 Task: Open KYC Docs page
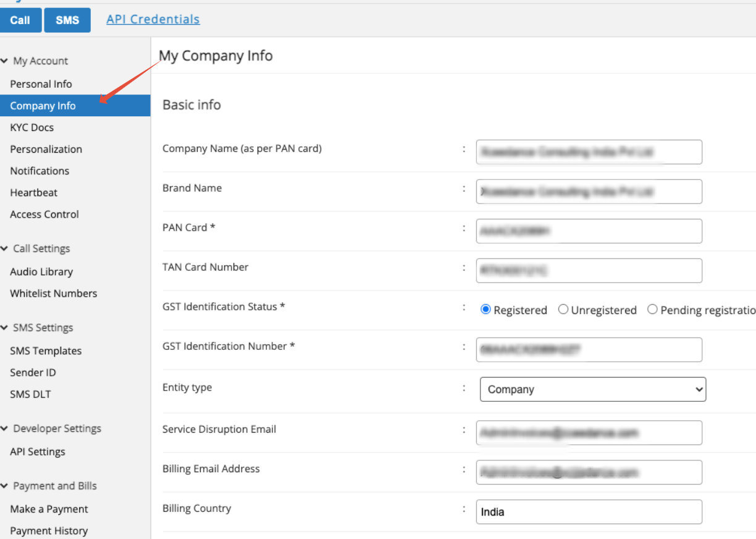click(31, 127)
